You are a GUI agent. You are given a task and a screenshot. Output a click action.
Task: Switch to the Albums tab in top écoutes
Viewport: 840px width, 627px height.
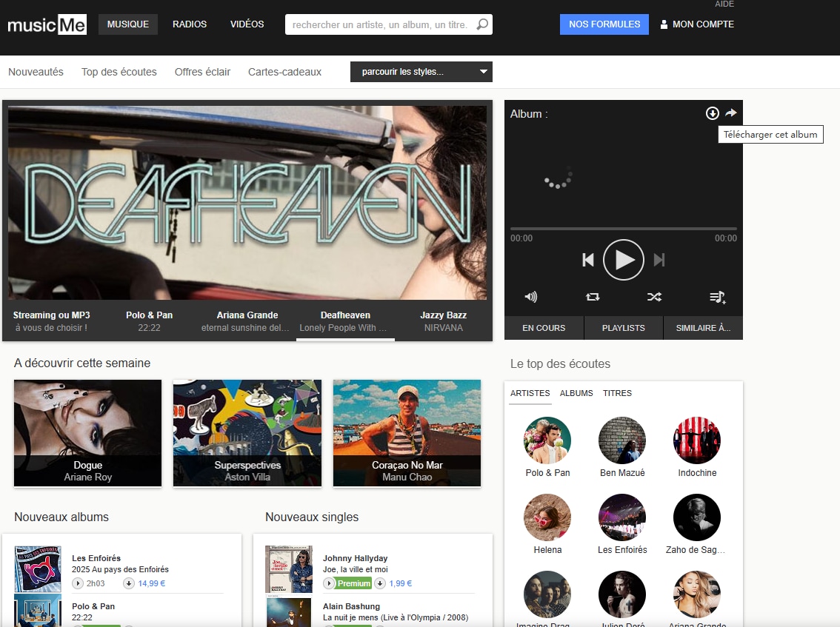(x=576, y=393)
